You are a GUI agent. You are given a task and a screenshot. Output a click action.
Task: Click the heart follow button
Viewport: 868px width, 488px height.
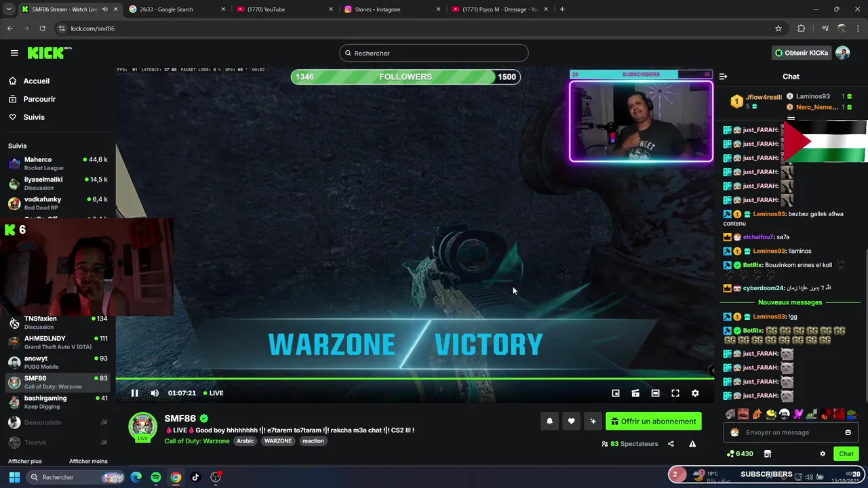[571, 422]
